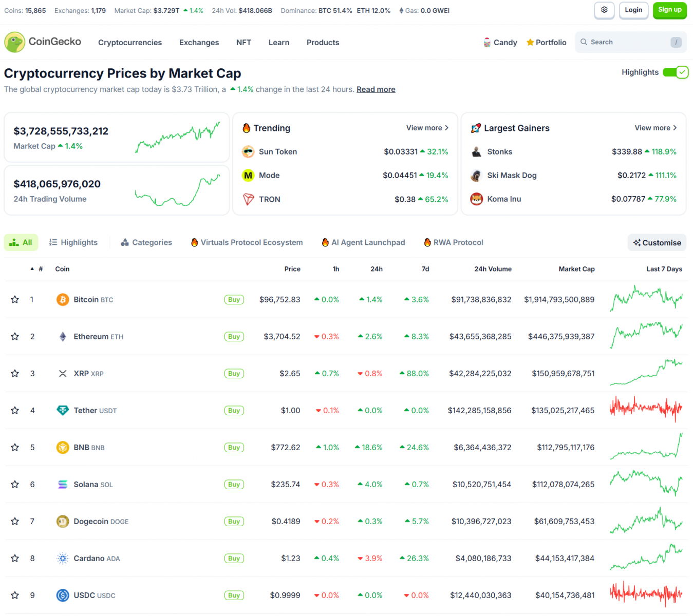Open settings via the gear icon
Screen dimensions: 693x616
[604, 10]
